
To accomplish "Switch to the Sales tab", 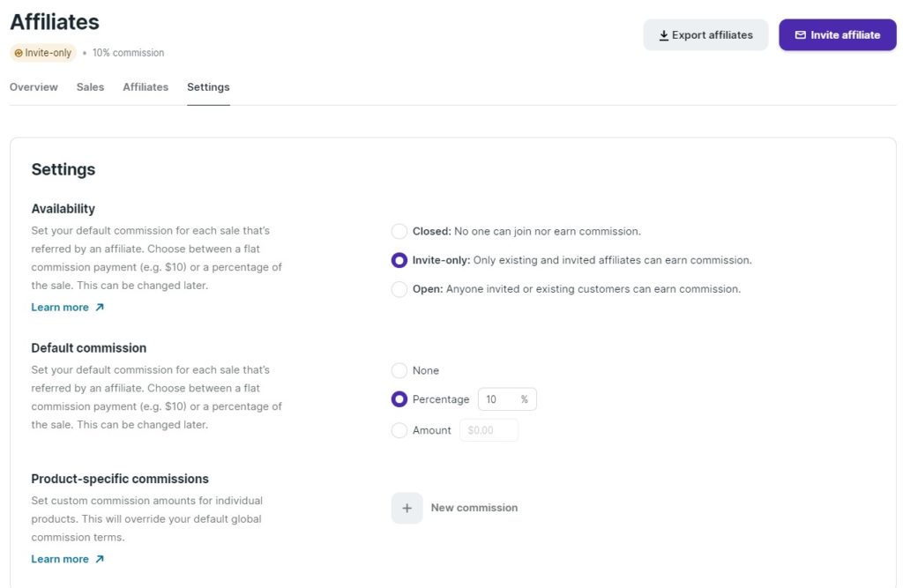I will pyautogui.click(x=91, y=87).
